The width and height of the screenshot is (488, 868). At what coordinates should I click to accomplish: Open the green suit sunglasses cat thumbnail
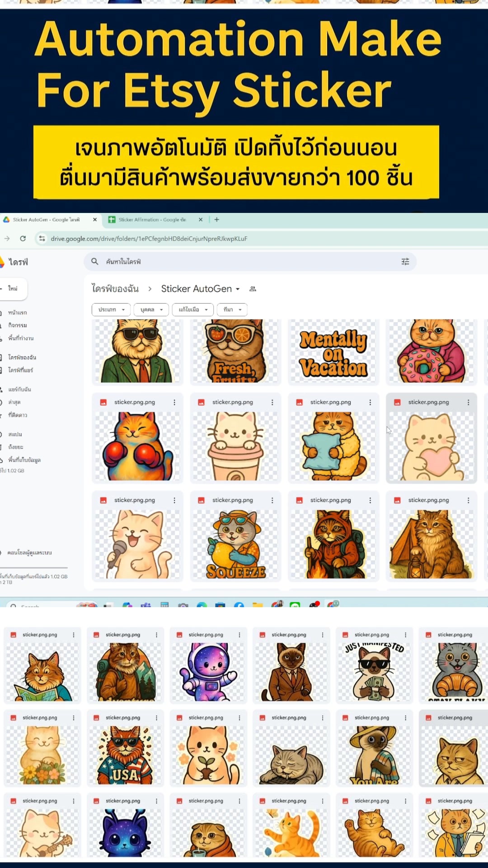point(137,352)
